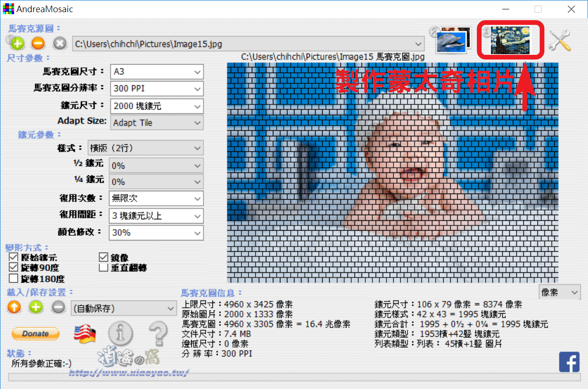Open tile style 橫版（2行）dropdown
The width and height of the screenshot is (588, 389).
tap(146, 148)
